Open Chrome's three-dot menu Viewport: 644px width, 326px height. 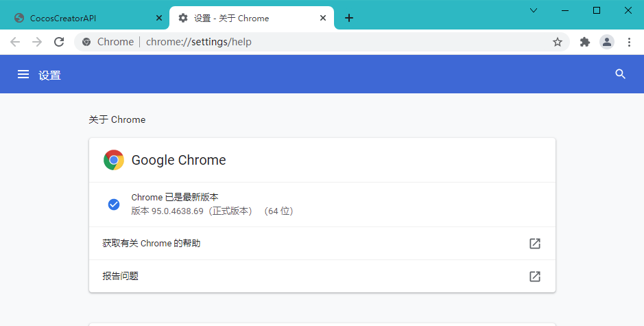pos(629,42)
